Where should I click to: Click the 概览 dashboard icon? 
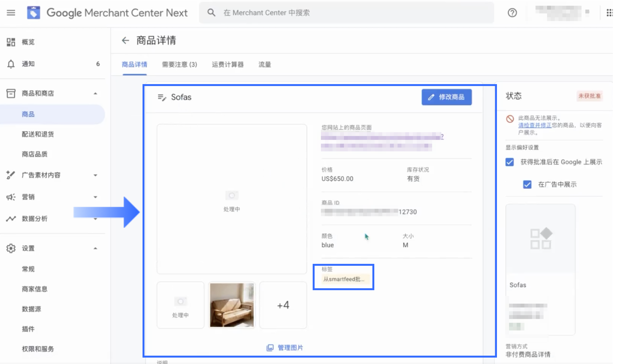11,42
